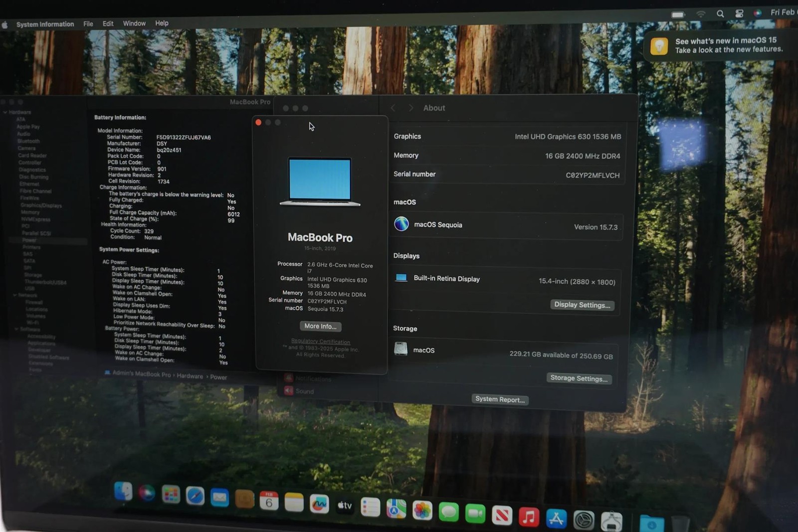Collapse the Hardware tree section
The width and height of the screenshot is (798, 532).
[5, 112]
